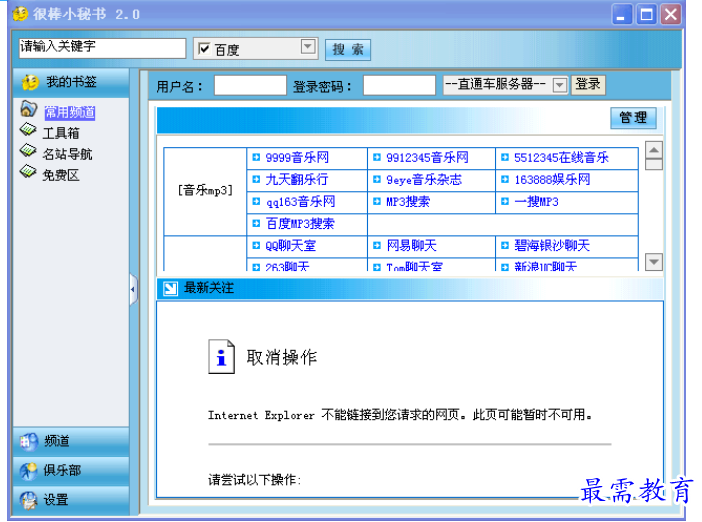Click the bullet icon before 5512345在线音乐

[505, 157]
